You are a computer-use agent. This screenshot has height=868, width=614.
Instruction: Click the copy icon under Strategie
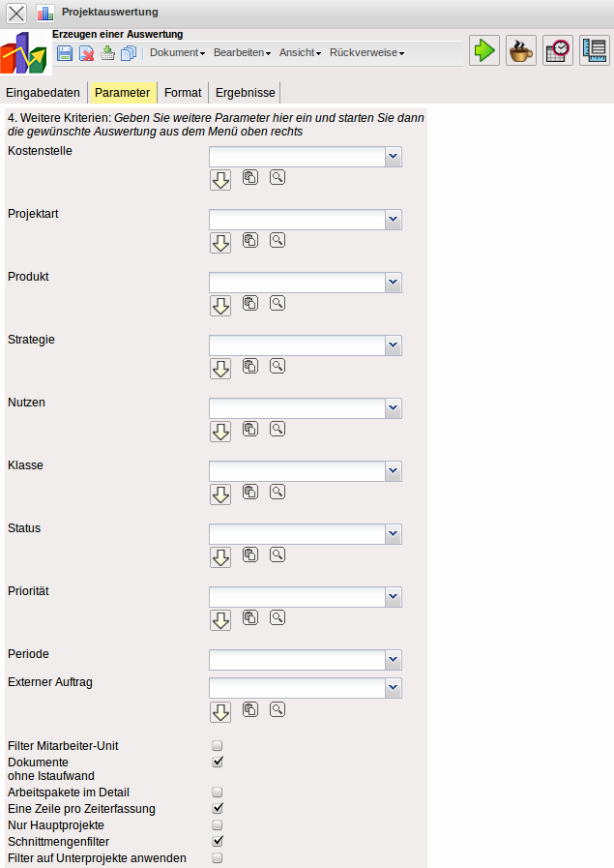click(249, 366)
